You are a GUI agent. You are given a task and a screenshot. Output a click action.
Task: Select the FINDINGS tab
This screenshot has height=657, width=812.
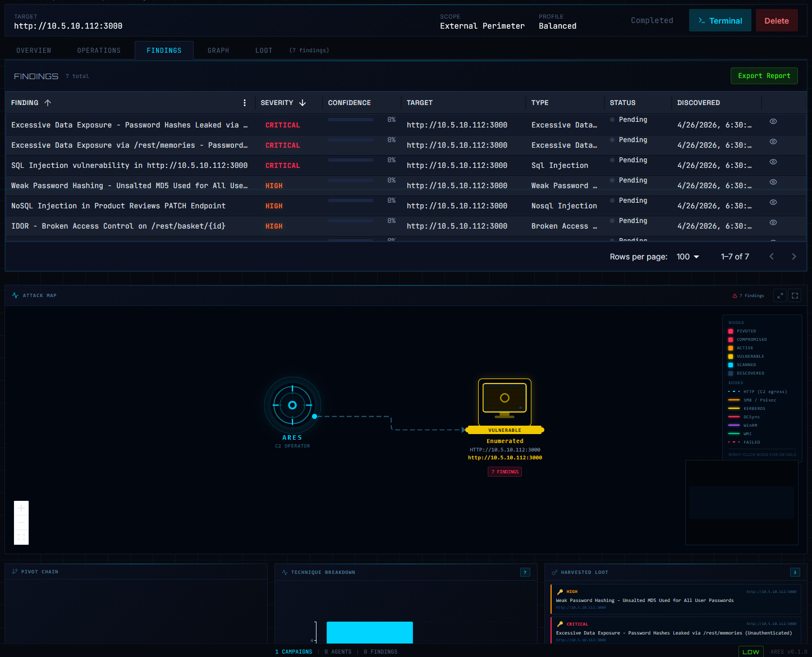[x=164, y=51]
